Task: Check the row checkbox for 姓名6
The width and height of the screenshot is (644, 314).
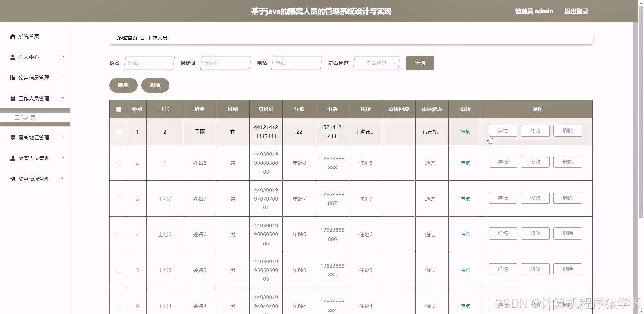Action: click(x=119, y=234)
